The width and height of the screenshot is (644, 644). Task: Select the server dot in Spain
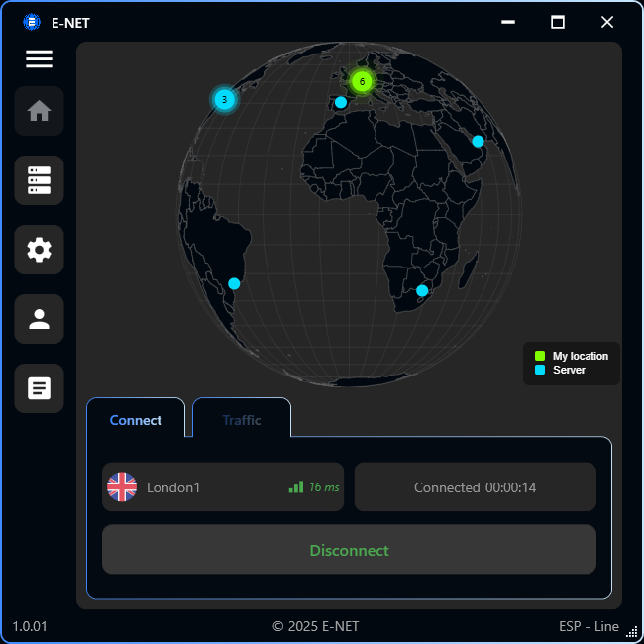click(x=341, y=102)
